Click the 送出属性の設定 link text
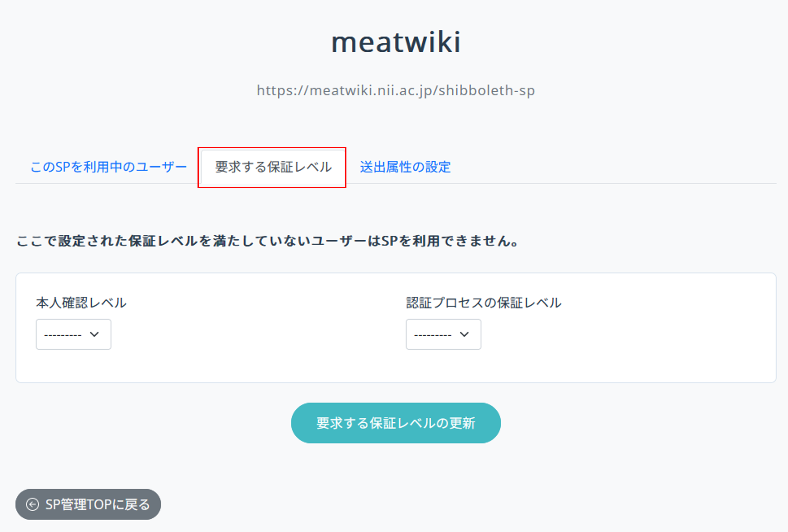 pos(405,167)
